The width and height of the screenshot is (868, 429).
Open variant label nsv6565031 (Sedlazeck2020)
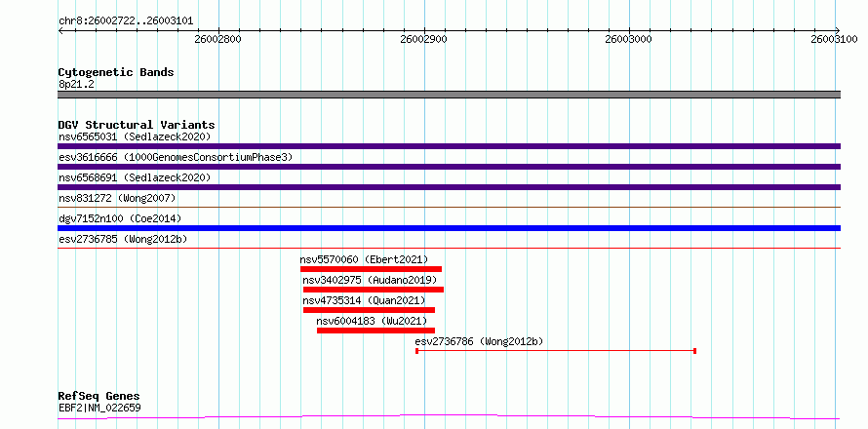(135, 136)
